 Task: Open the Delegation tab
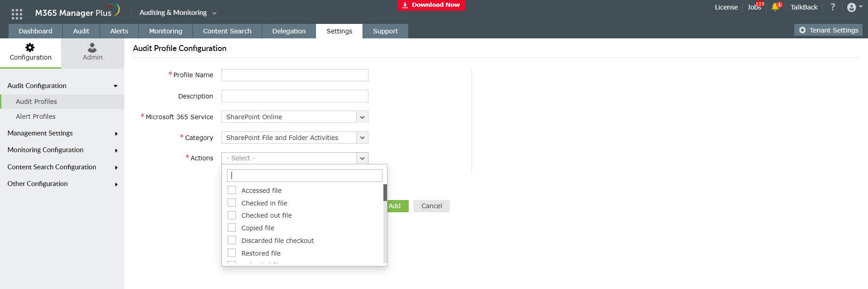coord(289,31)
